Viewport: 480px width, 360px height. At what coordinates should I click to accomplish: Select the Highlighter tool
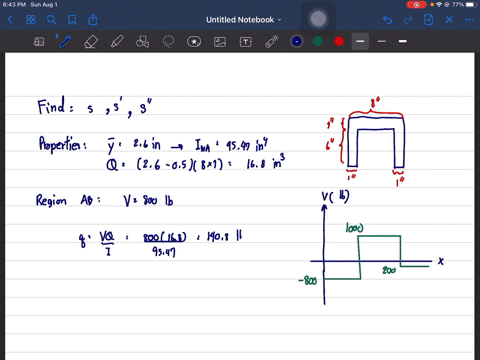pos(117,42)
